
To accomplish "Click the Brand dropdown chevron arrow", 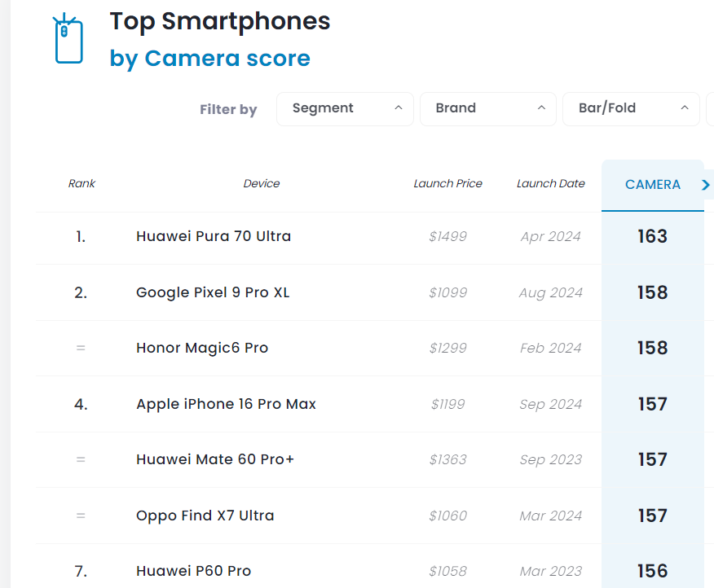I will [x=541, y=108].
